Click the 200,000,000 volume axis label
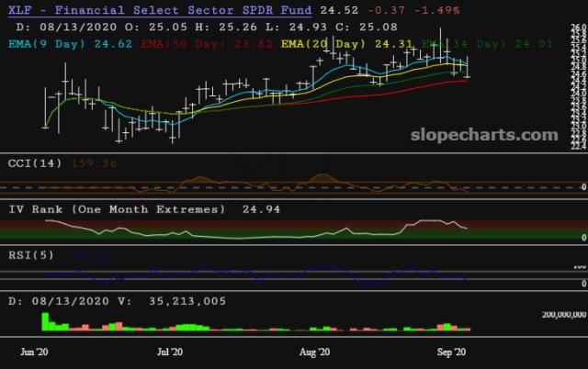This screenshot has width=588, height=369. click(563, 315)
